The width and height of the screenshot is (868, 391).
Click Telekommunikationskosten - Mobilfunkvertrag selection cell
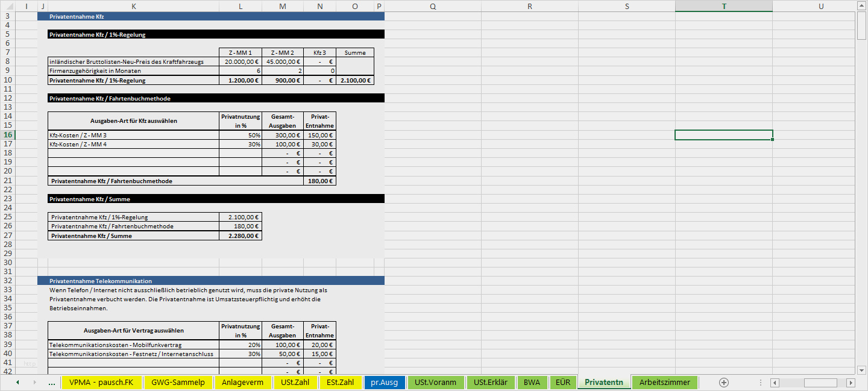tap(133, 345)
